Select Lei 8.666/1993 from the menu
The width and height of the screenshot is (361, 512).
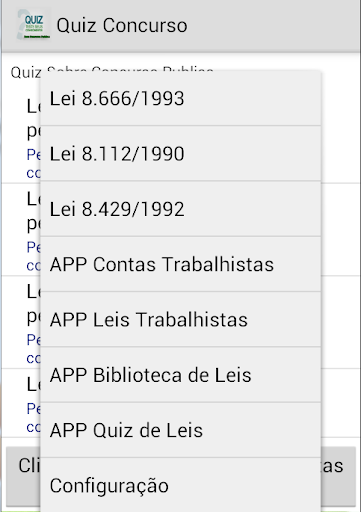tap(180, 98)
